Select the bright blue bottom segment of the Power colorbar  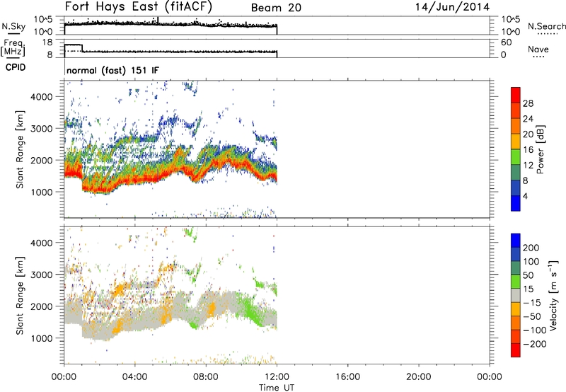coord(516,203)
